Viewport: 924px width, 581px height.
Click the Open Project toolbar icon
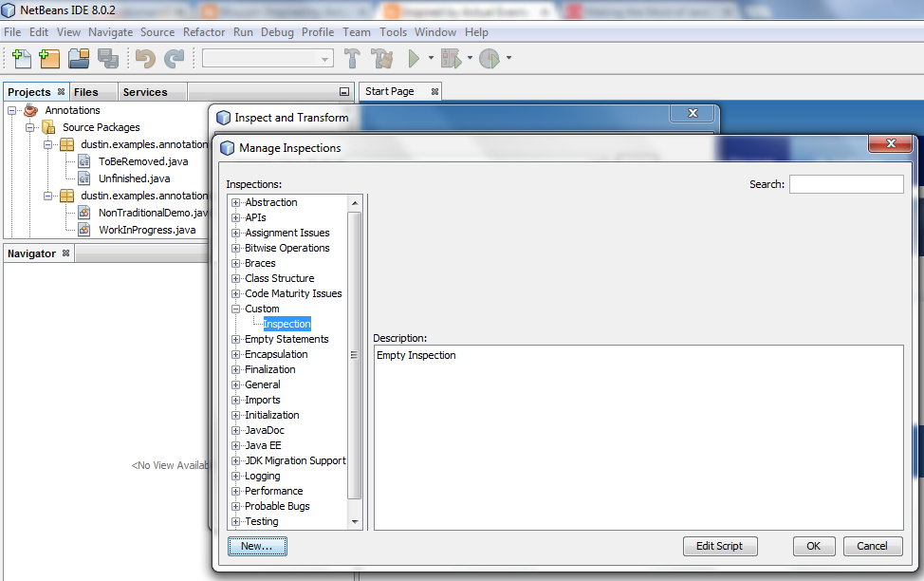pos(79,59)
